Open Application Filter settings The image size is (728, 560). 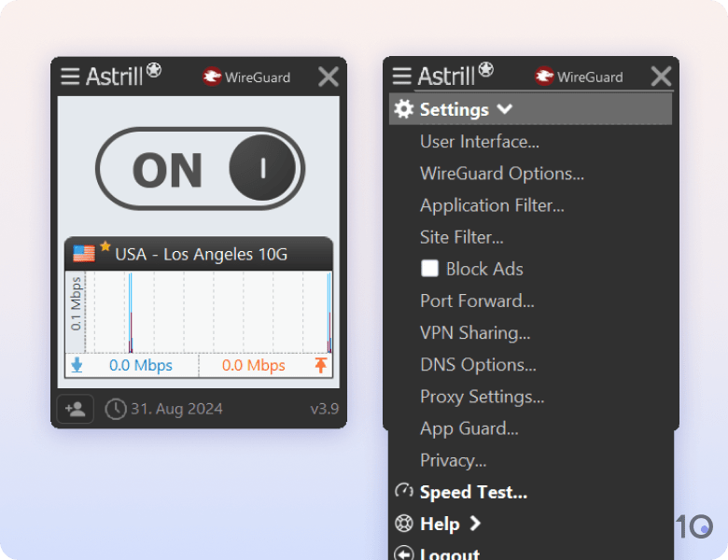(492, 205)
